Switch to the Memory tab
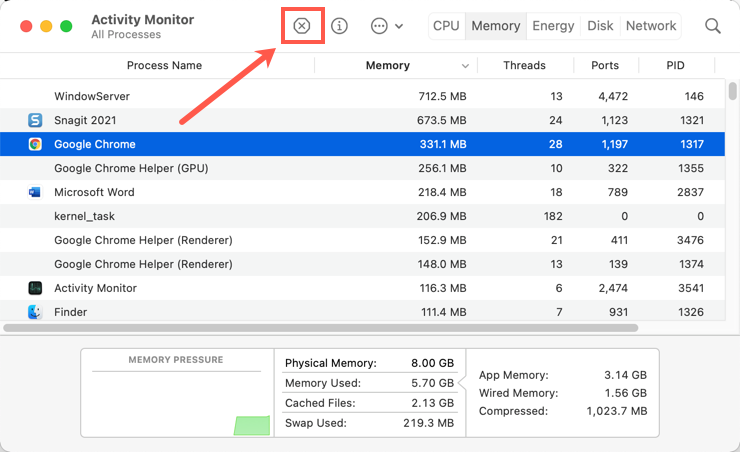This screenshot has width=740, height=452. 496,25
